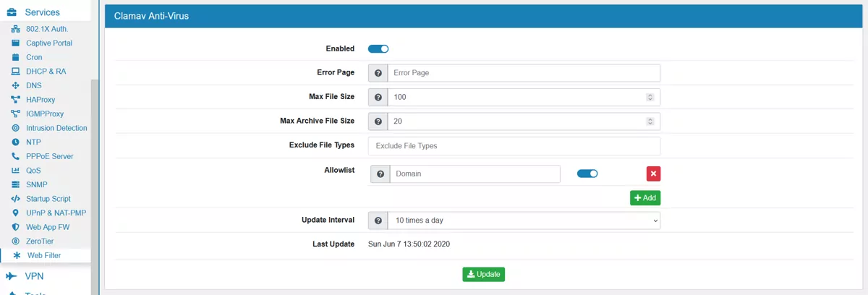This screenshot has height=295, width=868.
Task: Click help icon for Max Archive File Size
Action: (378, 121)
